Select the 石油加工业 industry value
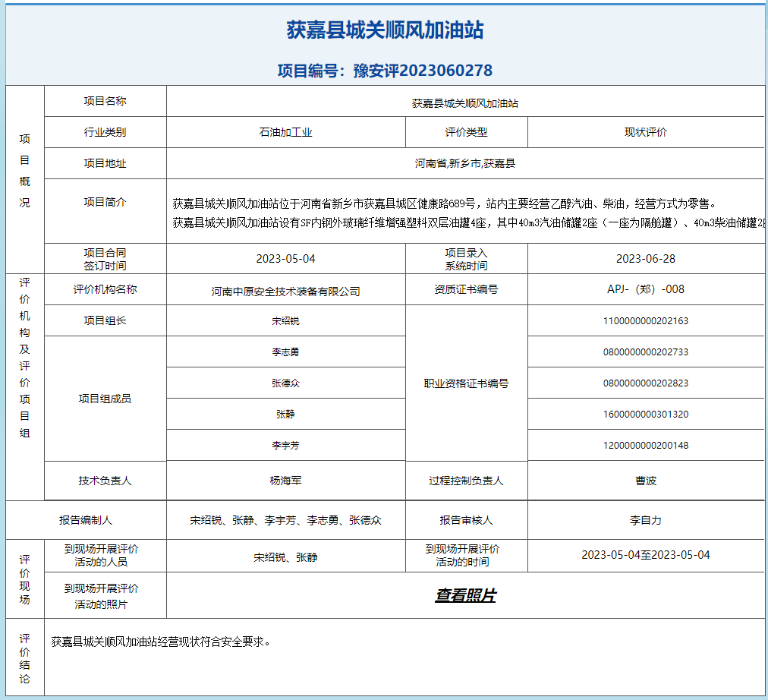Screen dimensions: 768x700 click(285, 132)
